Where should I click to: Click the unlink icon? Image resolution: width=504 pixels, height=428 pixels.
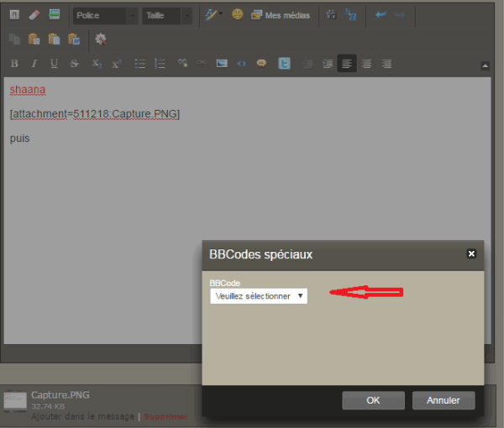(202, 63)
